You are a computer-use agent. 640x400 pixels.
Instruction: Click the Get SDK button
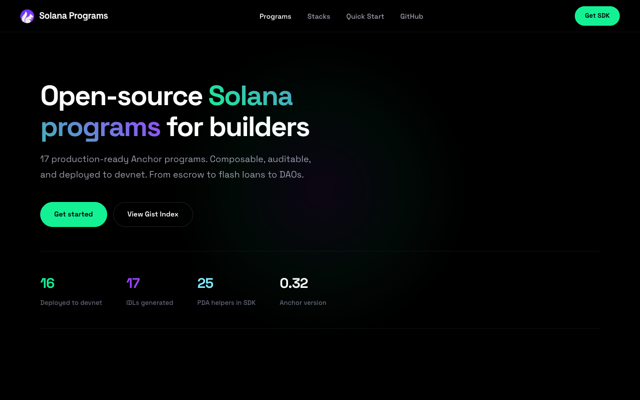(597, 16)
